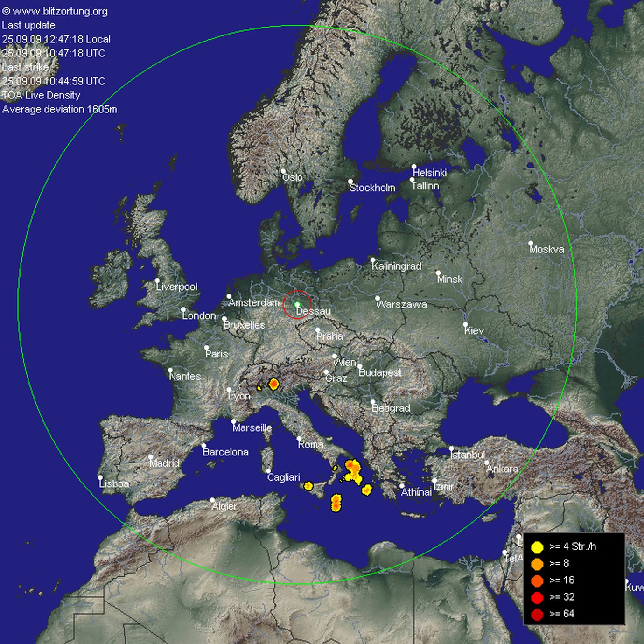The width and height of the screenshot is (644, 644).
Task: Click the Istanbul city label
Action: 468,455
